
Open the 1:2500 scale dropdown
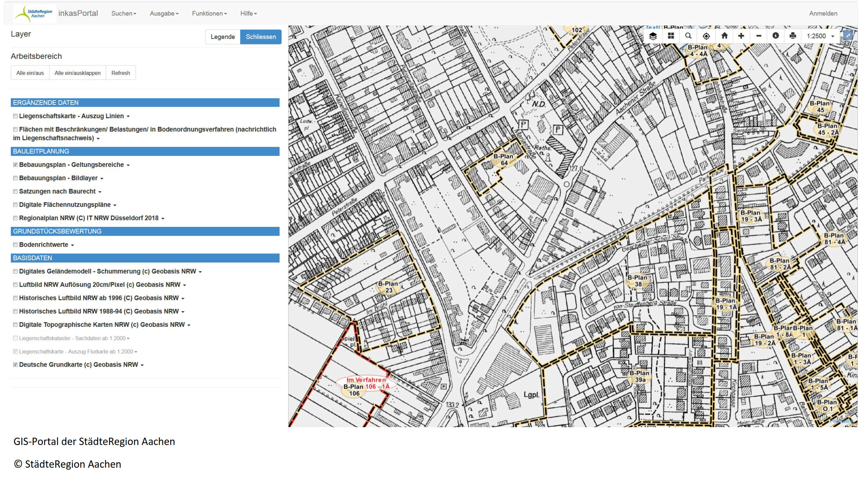pos(820,36)
